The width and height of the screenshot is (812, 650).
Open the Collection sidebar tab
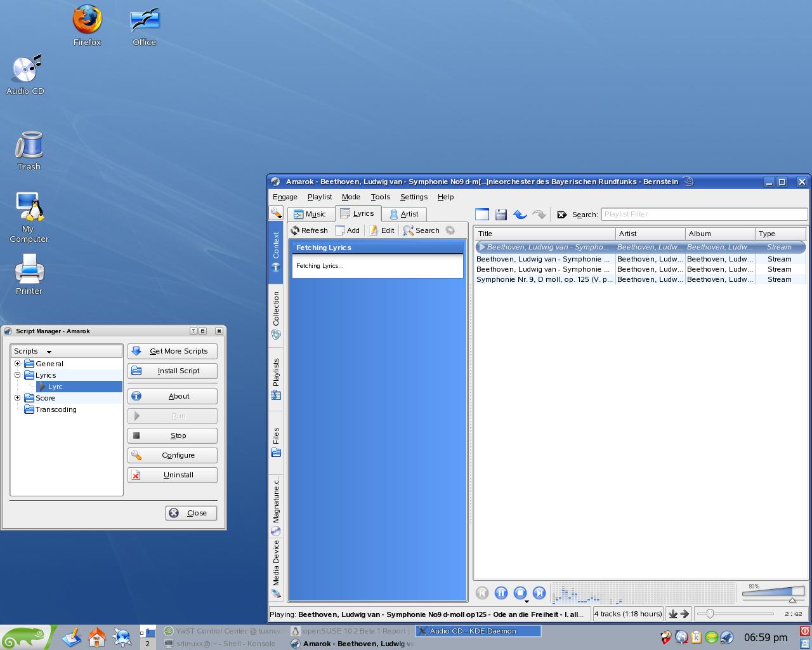(276, 315)
